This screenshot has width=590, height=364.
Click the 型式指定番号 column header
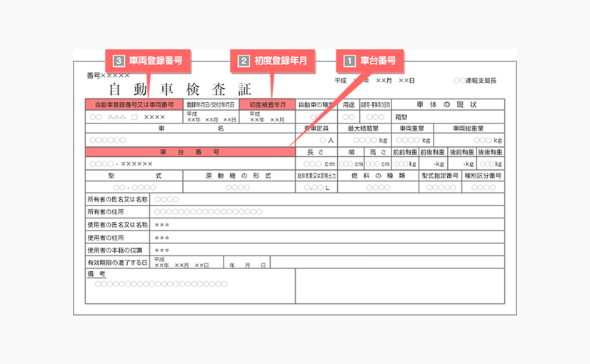click(x=439, y=175)
